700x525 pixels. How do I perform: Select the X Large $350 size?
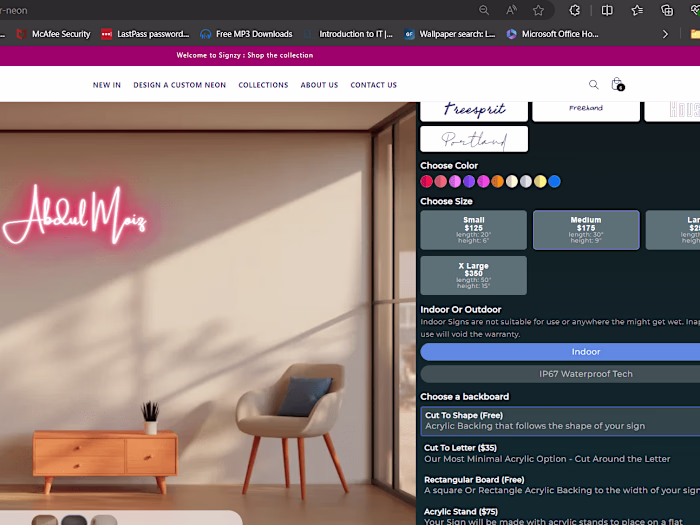pyautogui.click(x=474, y=275)
